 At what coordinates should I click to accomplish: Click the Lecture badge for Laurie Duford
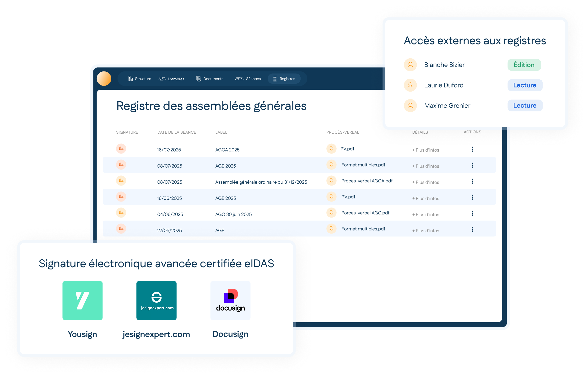click(x=525, y=85)
